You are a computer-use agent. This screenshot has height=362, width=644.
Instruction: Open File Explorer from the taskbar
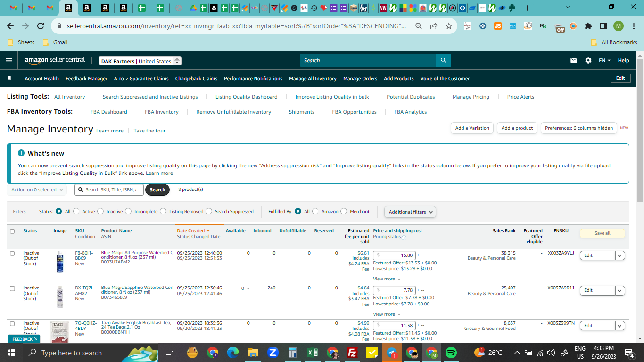pos(253,353)
